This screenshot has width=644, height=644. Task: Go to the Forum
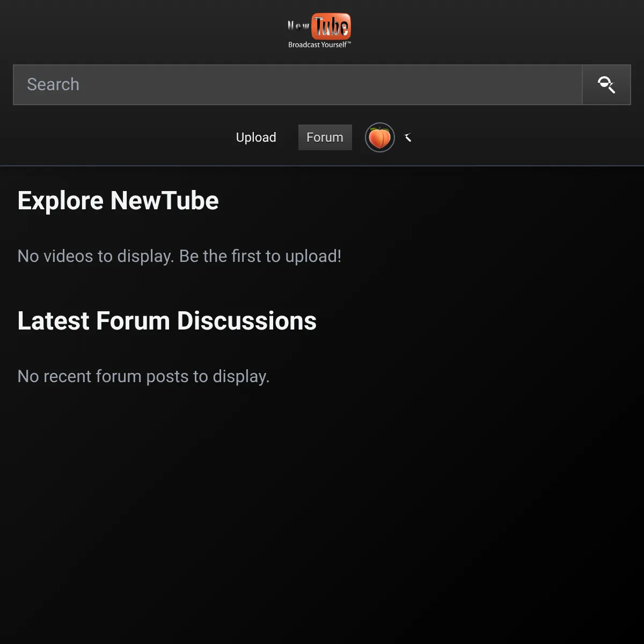[325, 137]
